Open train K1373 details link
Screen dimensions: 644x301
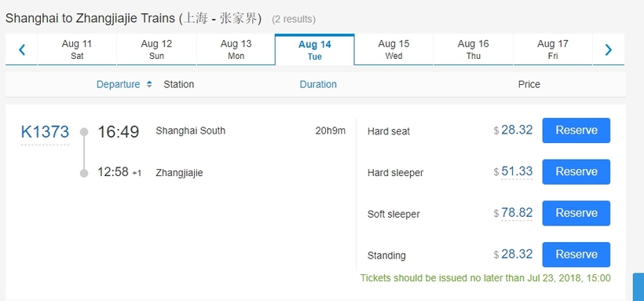coord(46,132)
